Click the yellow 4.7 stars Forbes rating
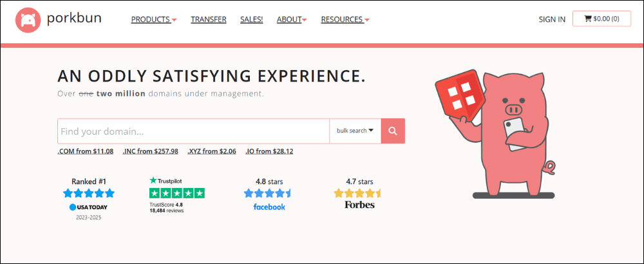This screenshot has height=264, width=644. pyautogui.click(x=357, y=193)
